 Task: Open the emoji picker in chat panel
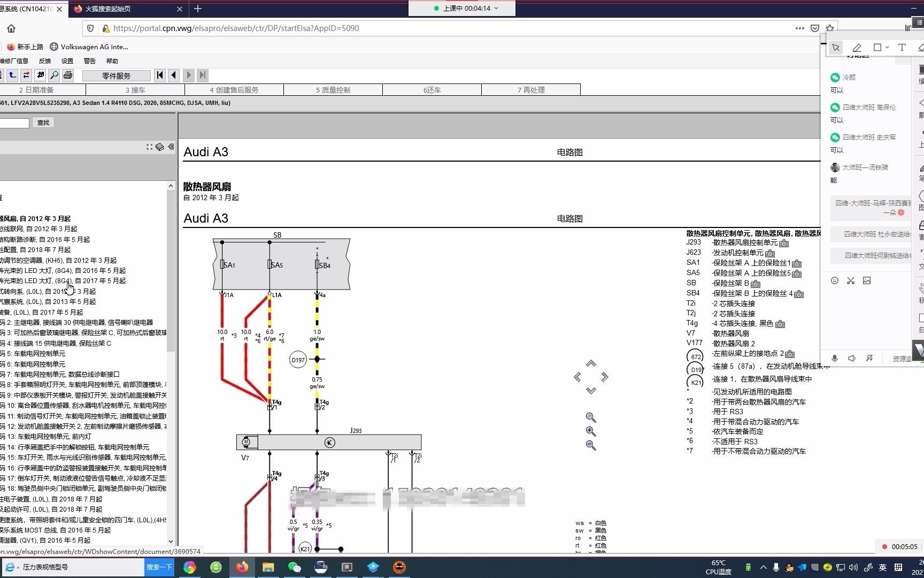(835, 280)
